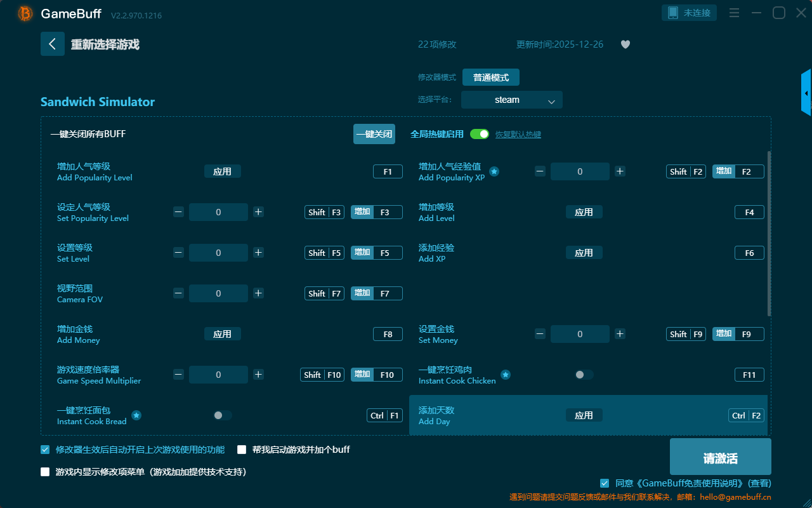Click star icon next to Instant Cook Bread
The height and width of the screenshot is (508, 812).
click(136, 415)
